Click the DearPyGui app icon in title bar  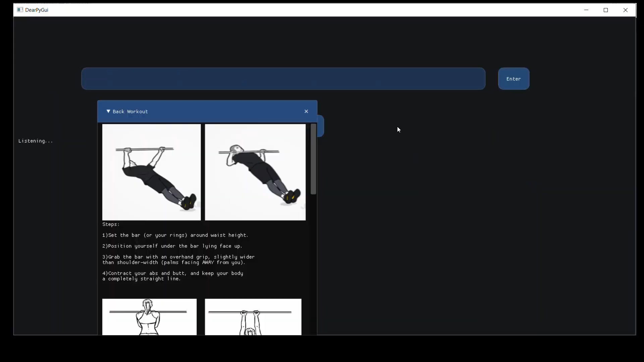(x=20, y=10)
